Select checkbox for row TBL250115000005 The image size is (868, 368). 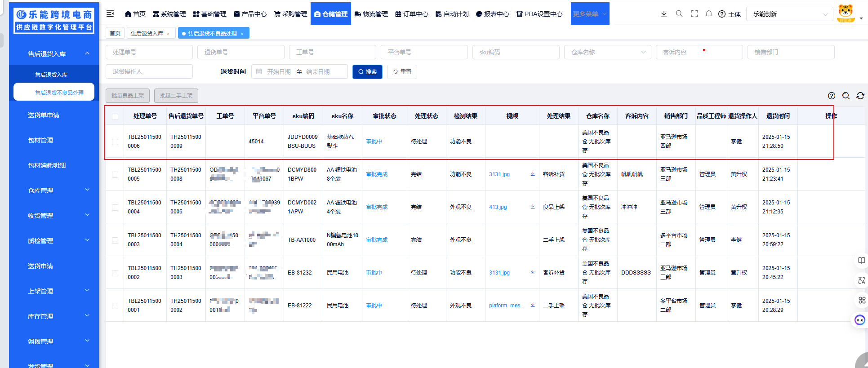point(115,174)
